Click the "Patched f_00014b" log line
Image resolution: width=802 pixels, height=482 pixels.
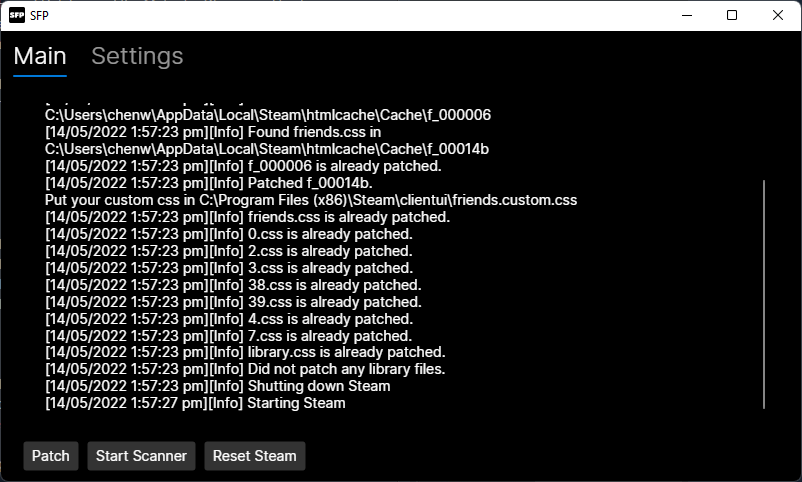(209, 183)
